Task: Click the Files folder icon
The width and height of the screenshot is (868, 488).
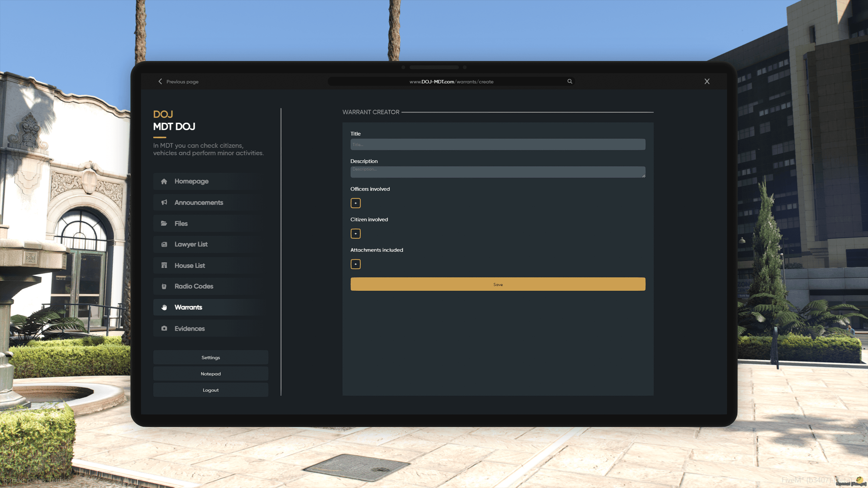Action: (x=164, y=223)
